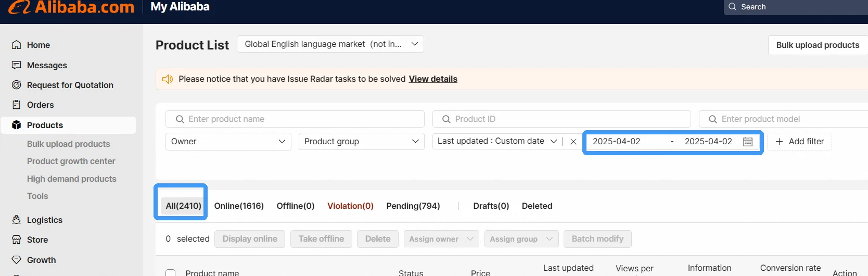The height and width of the screenshot is (276, 868).
Task: Click the Add filter button
Action: point(799,142)
